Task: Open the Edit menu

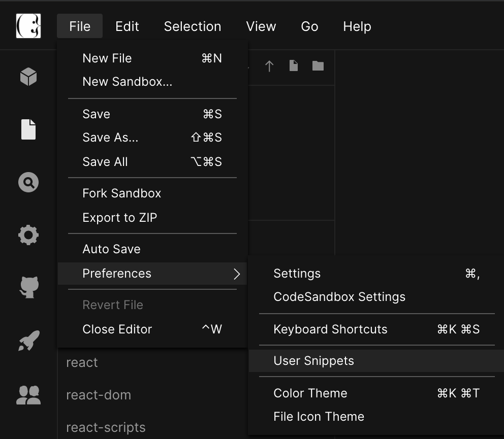Action: [x=127, y=26]
